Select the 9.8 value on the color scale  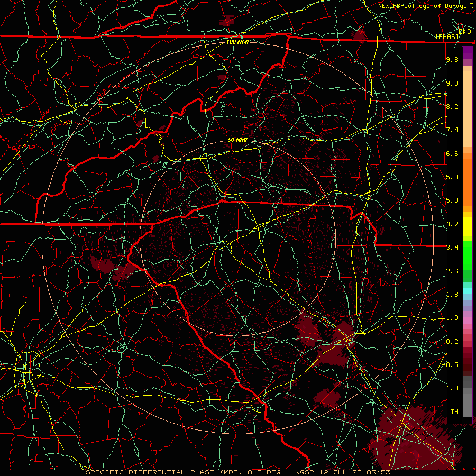tap(452, 60)
